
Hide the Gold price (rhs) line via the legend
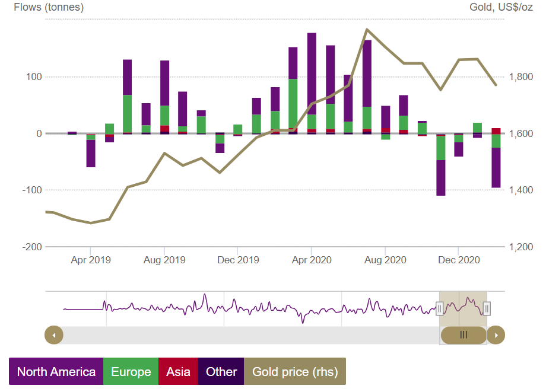[x=295, y=372]
